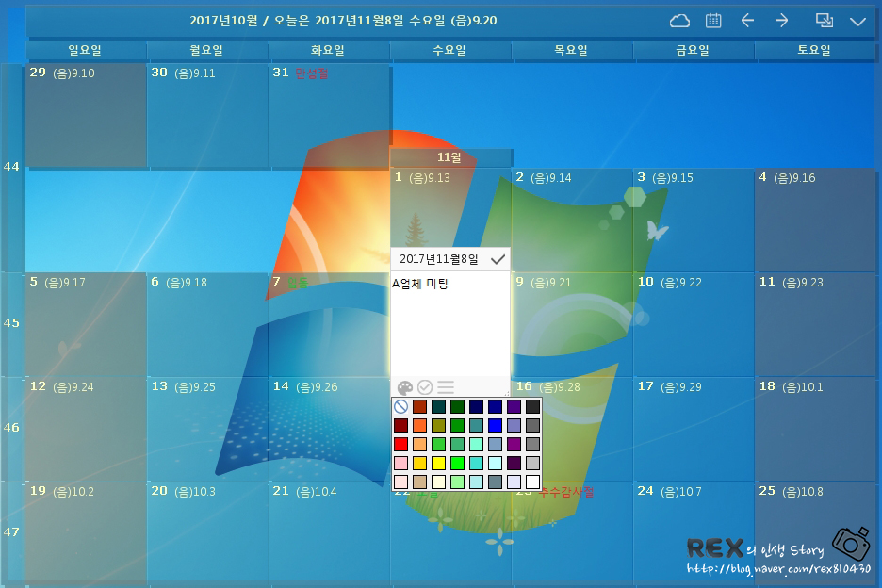
Task: Select the 화요일 column header
Action: click(x=329, y=50)
